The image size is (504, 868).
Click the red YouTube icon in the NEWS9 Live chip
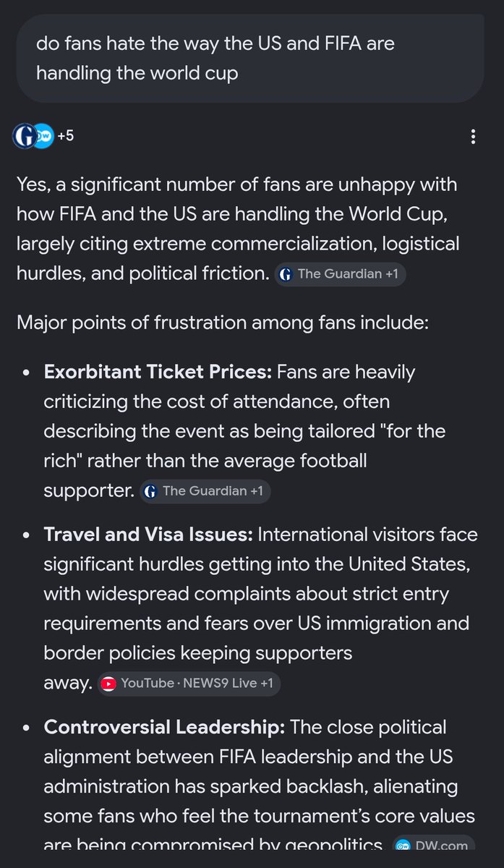[x=108, y=684]
